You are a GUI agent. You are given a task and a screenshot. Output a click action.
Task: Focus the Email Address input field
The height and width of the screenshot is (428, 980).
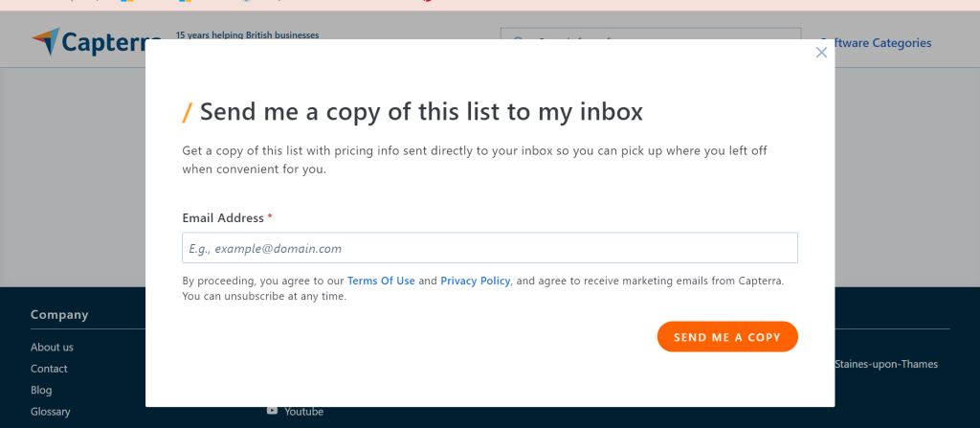489,248
